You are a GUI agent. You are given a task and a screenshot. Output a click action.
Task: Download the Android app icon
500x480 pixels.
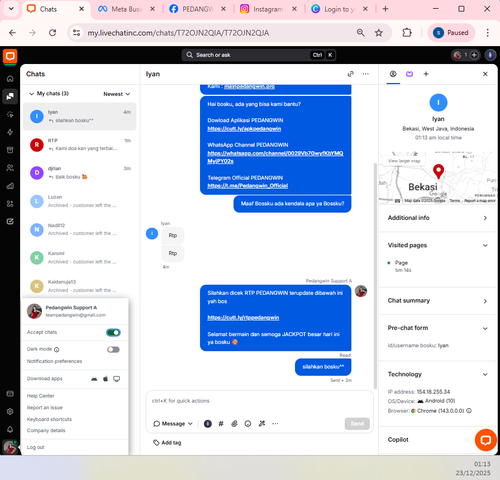[x=94, y=379]
